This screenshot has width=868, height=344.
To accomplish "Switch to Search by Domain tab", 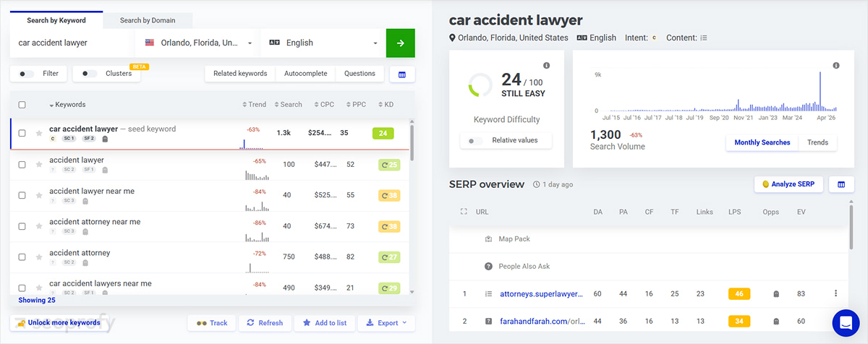I will [x=148, y=20].
